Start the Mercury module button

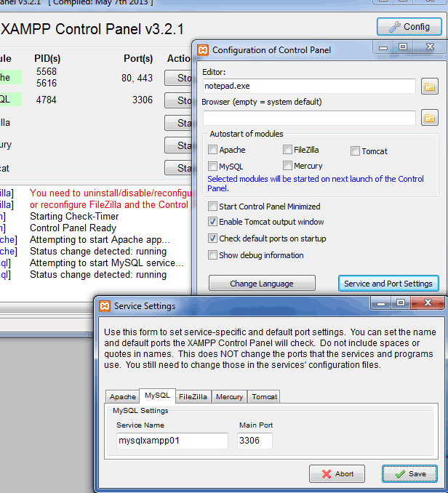point(178,145)
